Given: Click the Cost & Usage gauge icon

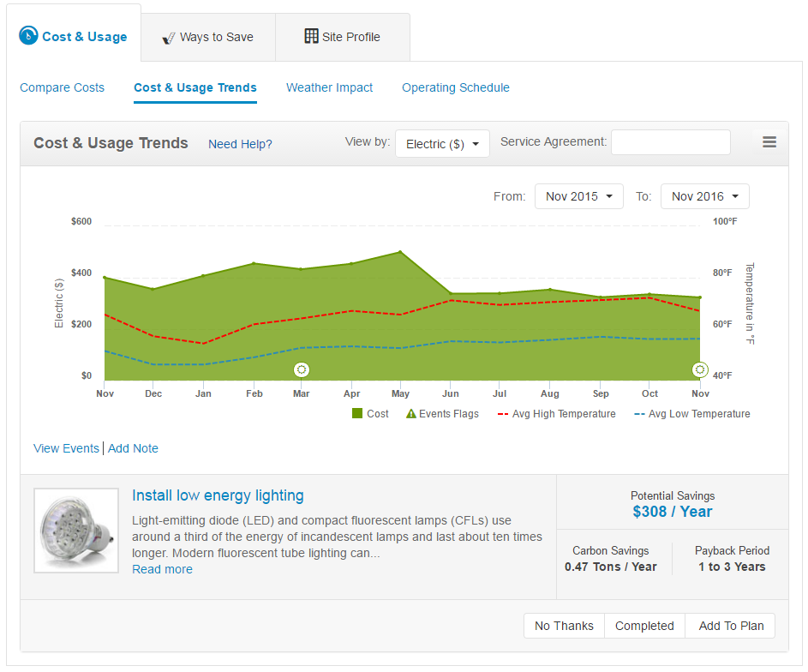Looking at the screenshot, I should (x=29, y=36).
